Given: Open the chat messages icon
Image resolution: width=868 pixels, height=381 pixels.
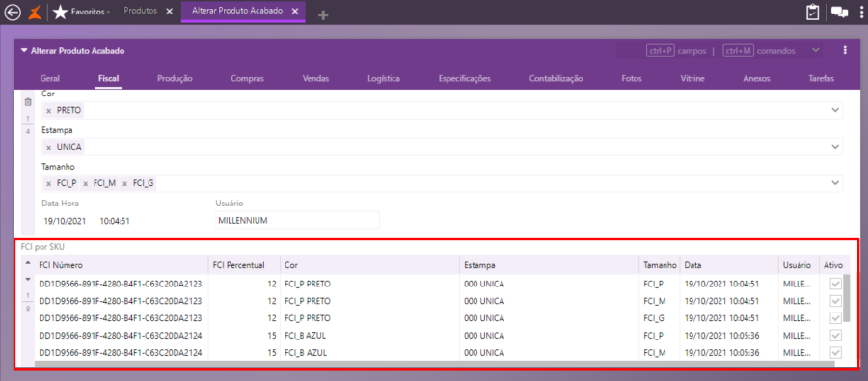Looking at the screenshot, I should [x=840, y=13].
